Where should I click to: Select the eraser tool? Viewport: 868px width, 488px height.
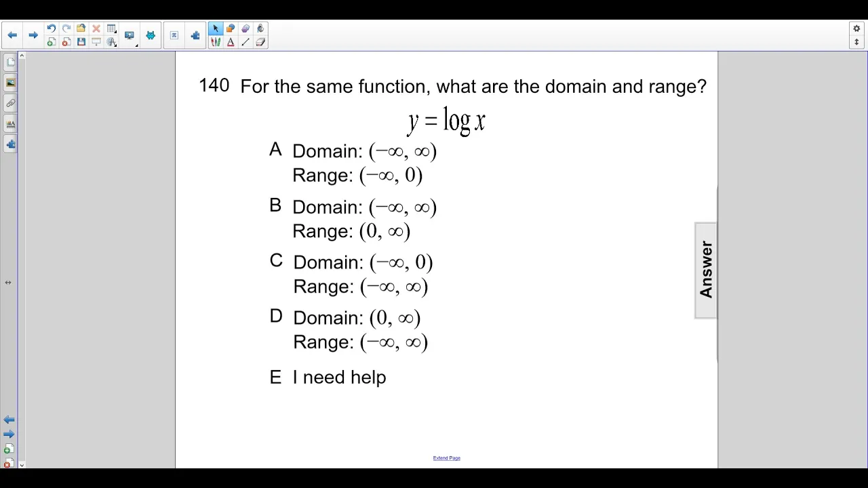[260, 42]
